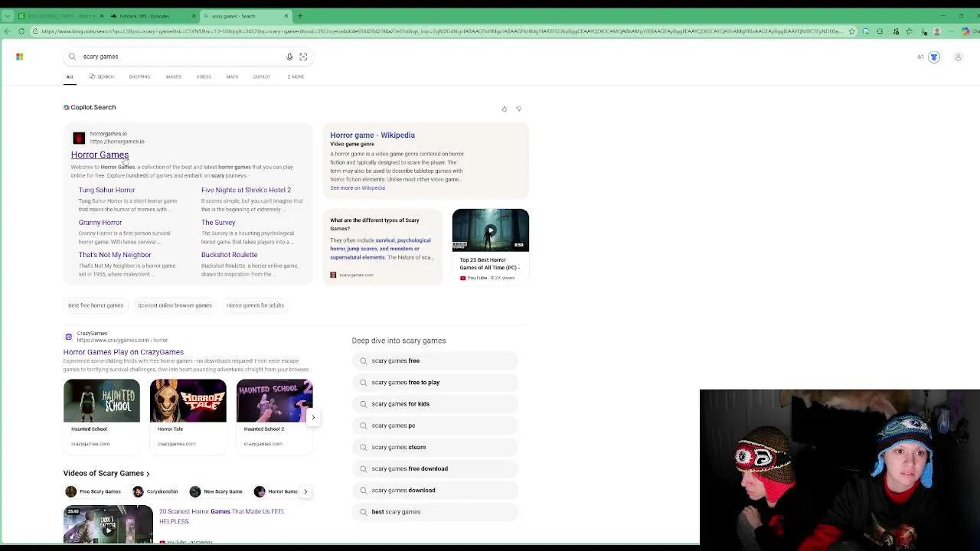Select the Coryxkenshin video channel chip
This screenshot has width=980, height=551.
click(155, 491)
